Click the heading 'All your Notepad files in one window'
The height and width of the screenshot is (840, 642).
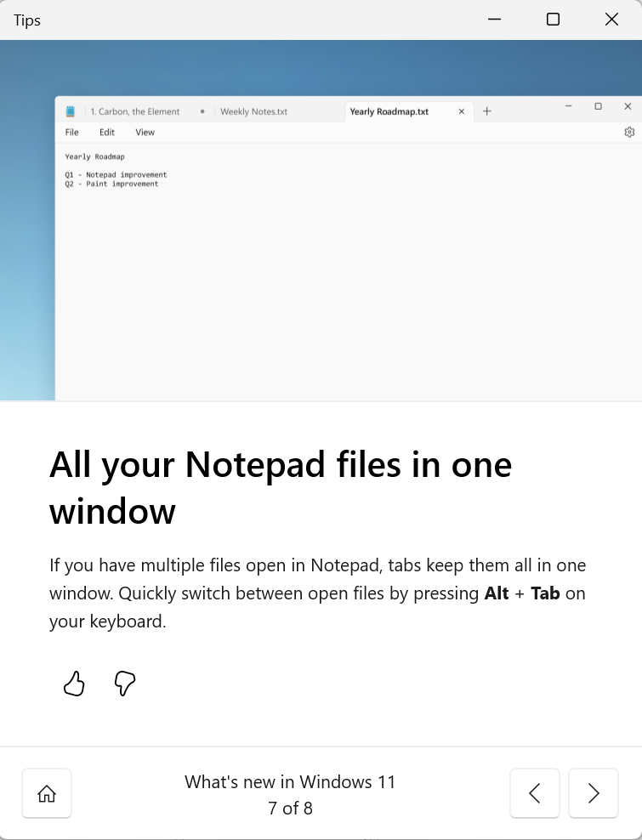(x=281, y=487)
